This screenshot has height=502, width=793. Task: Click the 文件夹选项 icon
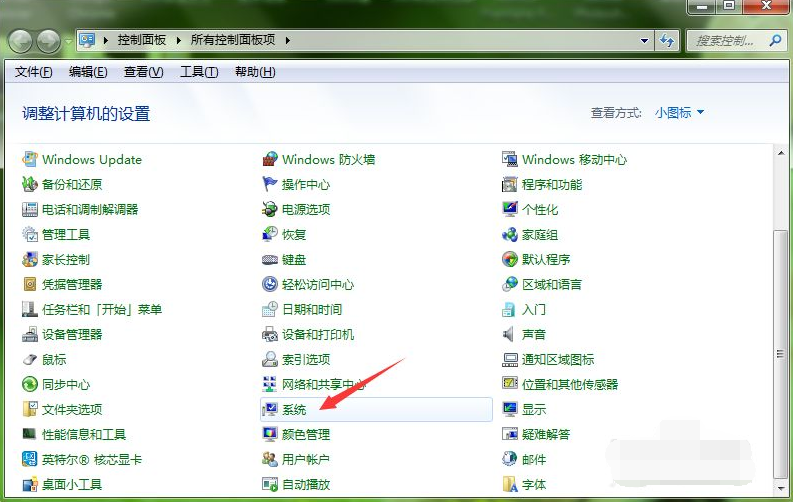(x=30, y=409)
